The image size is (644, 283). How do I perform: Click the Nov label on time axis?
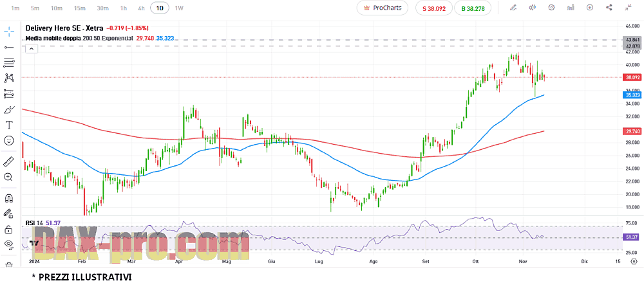(523, 261)
